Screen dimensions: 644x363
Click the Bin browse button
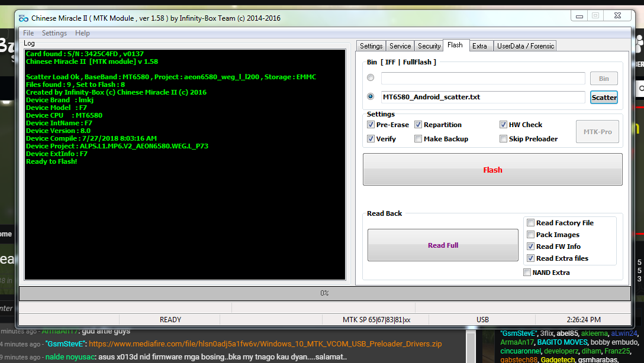click(604, 79)
